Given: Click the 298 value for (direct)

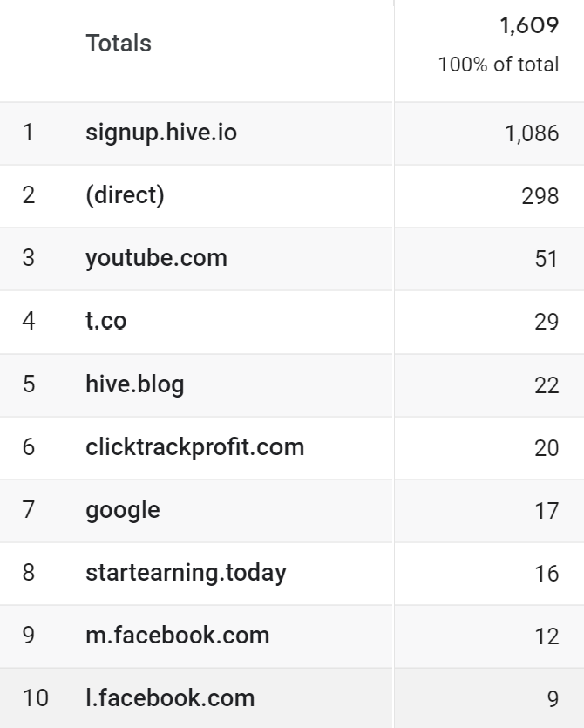Looking at the screenshot, I should click(x=540, y=196).
